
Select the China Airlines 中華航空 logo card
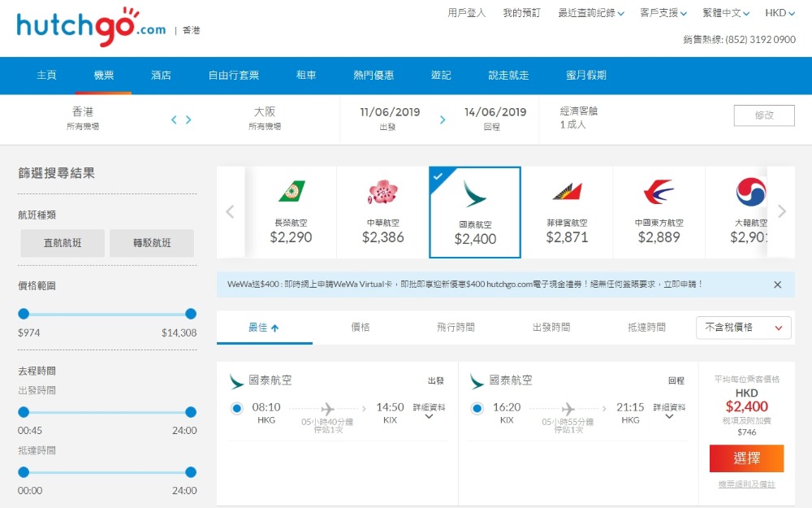(382, 212)
